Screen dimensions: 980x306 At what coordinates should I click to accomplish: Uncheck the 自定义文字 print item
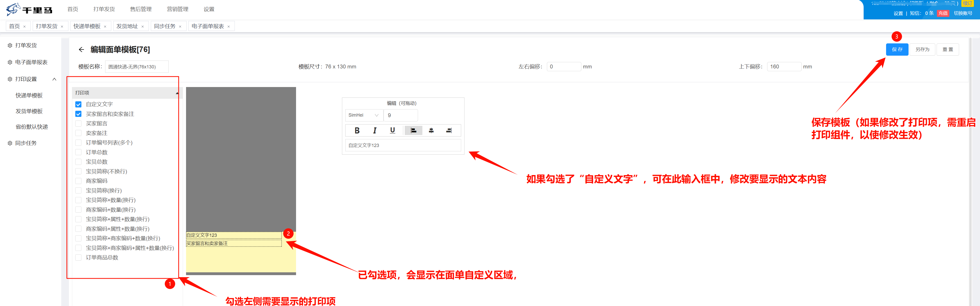click(x=78, y=104)
